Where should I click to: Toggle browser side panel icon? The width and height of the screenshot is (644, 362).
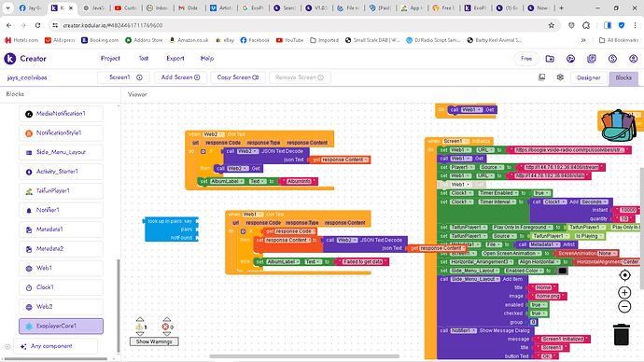point(608,25)
